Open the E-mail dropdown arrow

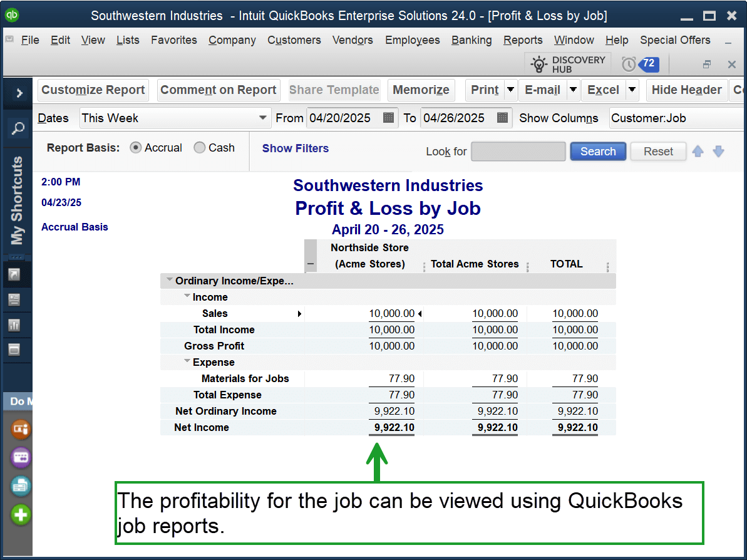573,90
